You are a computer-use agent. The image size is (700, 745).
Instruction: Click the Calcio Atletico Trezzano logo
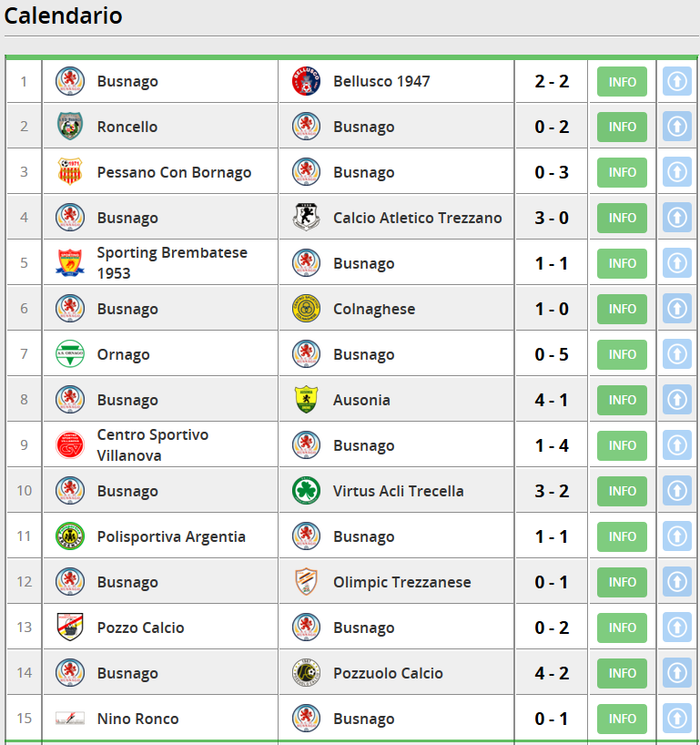point(306,218)
